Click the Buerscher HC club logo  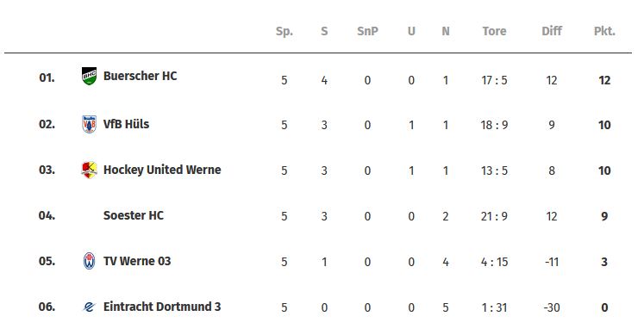pyautogui.click(x=89, y=77)
